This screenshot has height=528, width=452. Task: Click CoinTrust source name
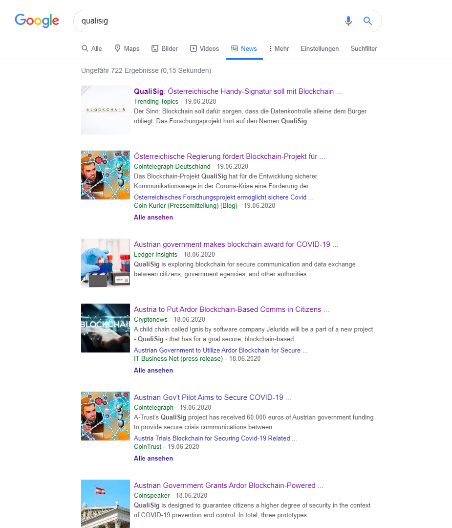pyautogui.click(x=148, y=447)
